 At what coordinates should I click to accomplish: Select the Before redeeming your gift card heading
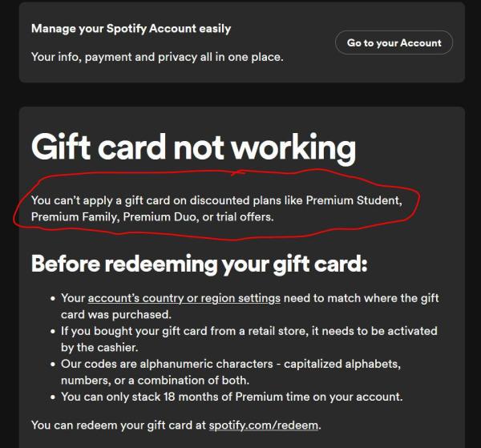pyautogui.click(x=199, y=264)
